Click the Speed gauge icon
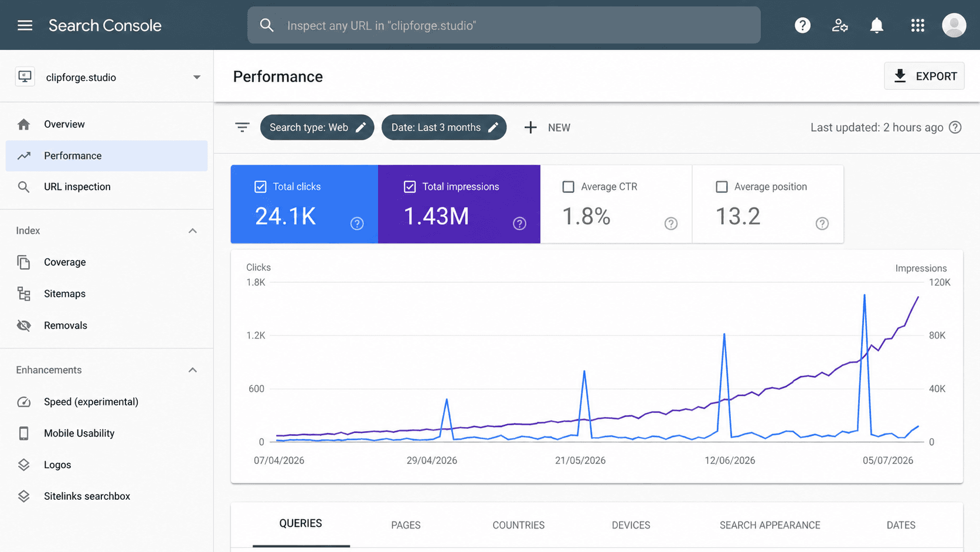 click(x=24, y=402)
